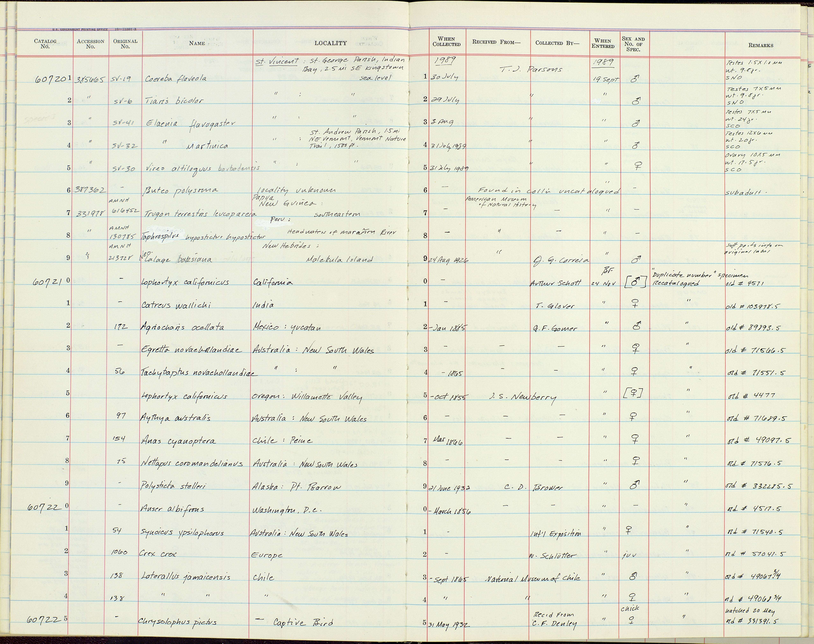Click the 'When Collected' column header
The height and width of the screenshot is (644, 814).
click(x=446, y=41)
